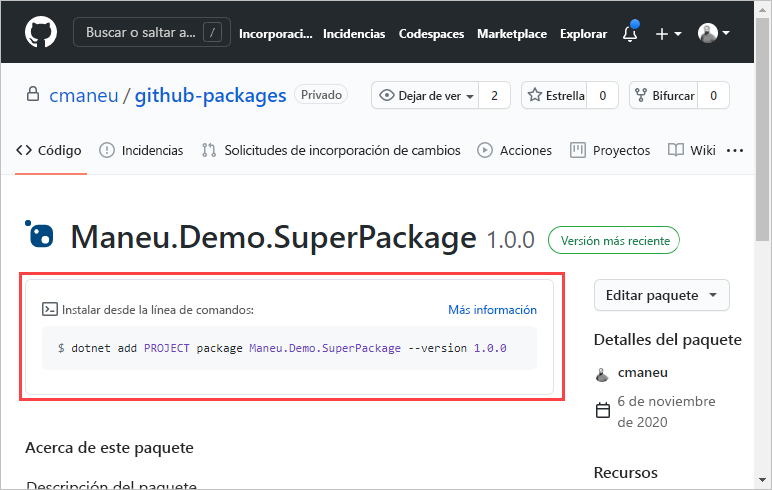Viewport: 772px width, 490px height.
Task: Click the dotnet add command text
Action: tap(282, 348)
